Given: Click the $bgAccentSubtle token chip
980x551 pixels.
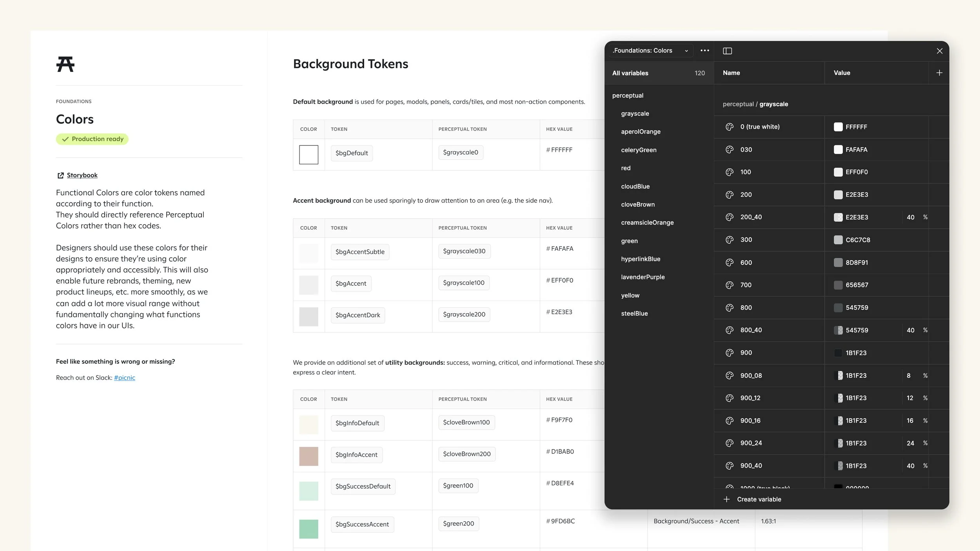Looking at the screenshot, I should point(359,252).
